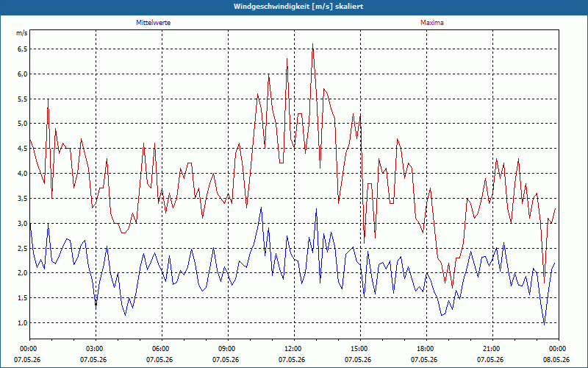Click the 12:00 time axis label

pyautogui.click(x=293, y=349)
